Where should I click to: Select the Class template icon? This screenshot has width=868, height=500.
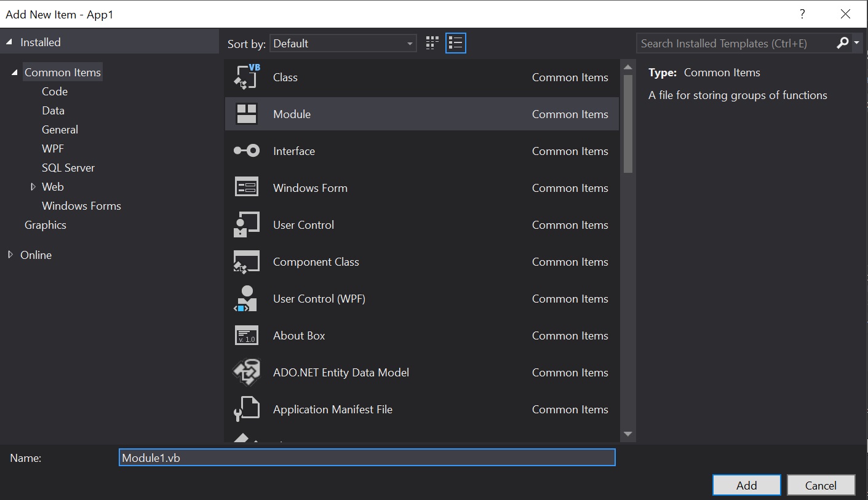247,77
